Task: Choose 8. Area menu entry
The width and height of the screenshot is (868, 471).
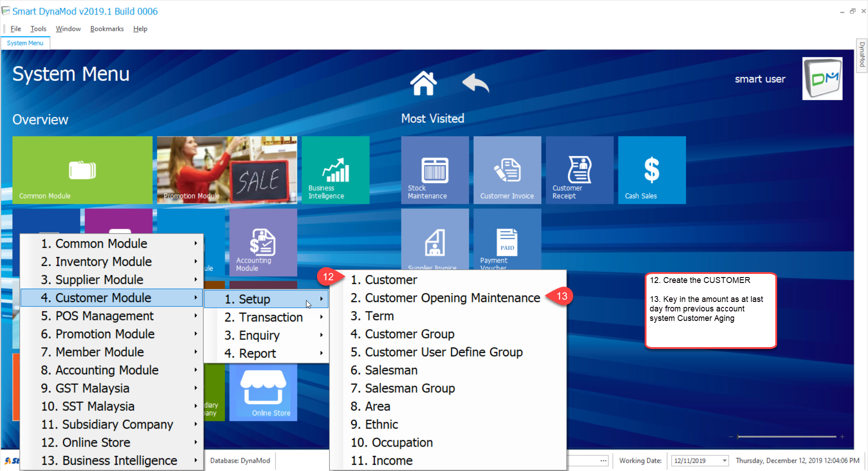Action: pyautogui.click(x=448, y=406)
